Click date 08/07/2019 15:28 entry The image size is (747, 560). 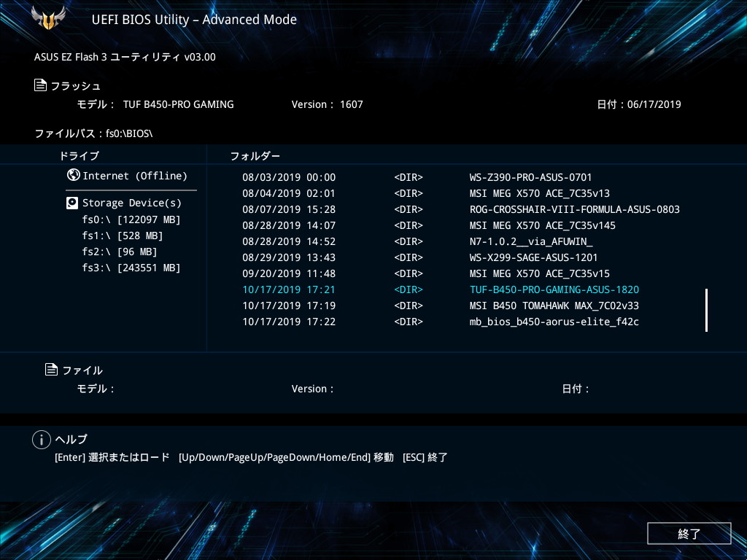coord(289,209)
